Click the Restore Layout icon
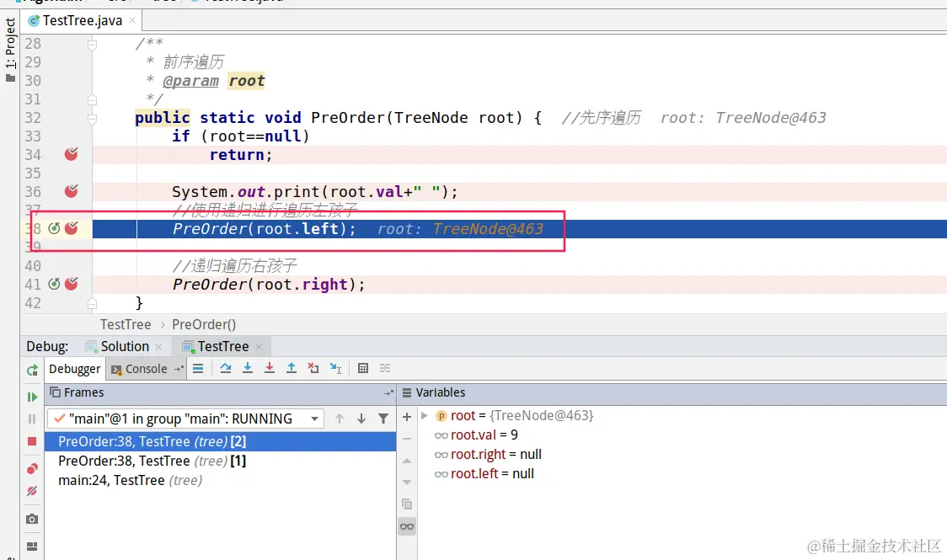This screenshot has width=947, height=560. [x=32, y=547]
